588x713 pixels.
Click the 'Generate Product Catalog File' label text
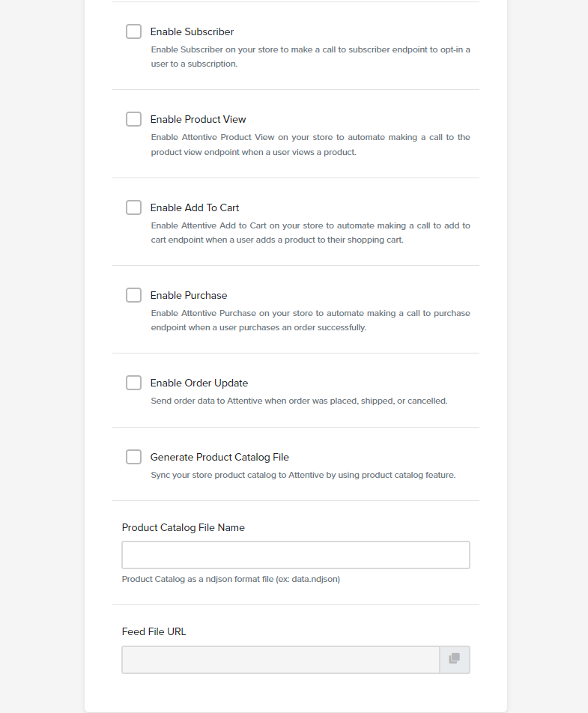point(219,458)
